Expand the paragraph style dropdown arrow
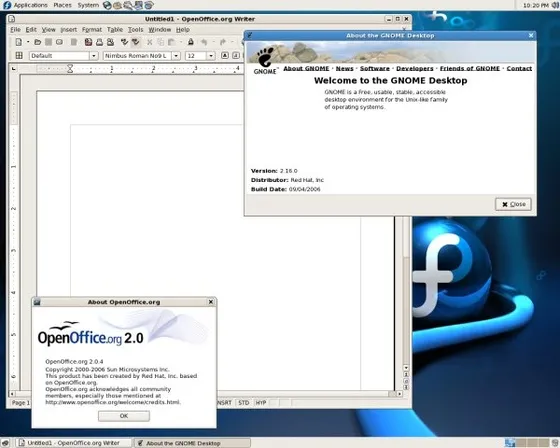The width and height of the screenshot is (560, 448). [94, 56]
